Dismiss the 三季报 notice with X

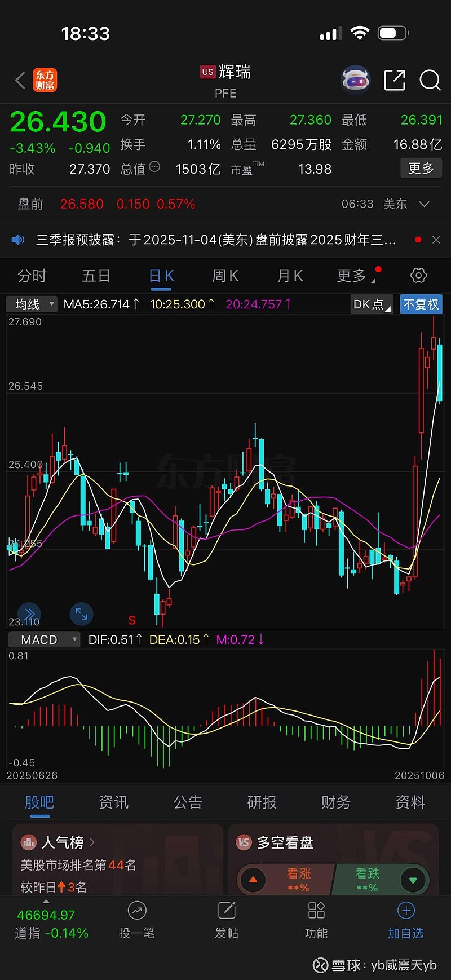point(436,240)
